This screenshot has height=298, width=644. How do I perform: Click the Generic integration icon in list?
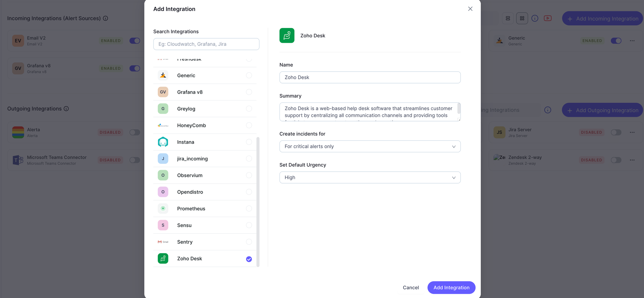tap(163, 75)
